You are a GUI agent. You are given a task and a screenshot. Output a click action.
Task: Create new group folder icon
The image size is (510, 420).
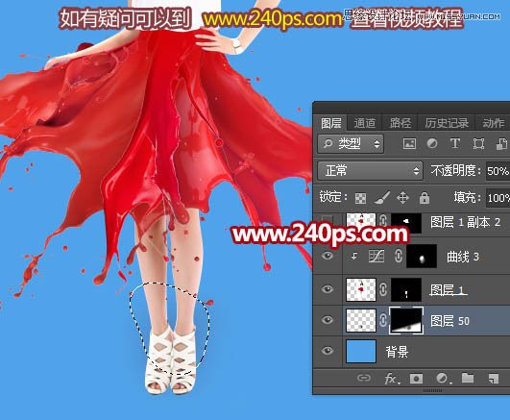pos(468,378)
